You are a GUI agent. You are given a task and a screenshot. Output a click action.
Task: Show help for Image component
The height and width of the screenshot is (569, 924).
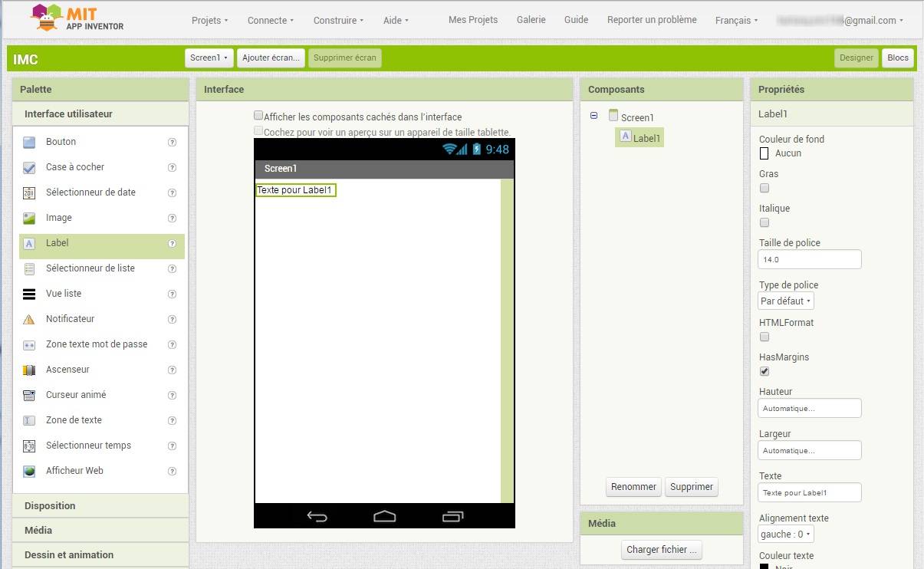pos(173,218)
